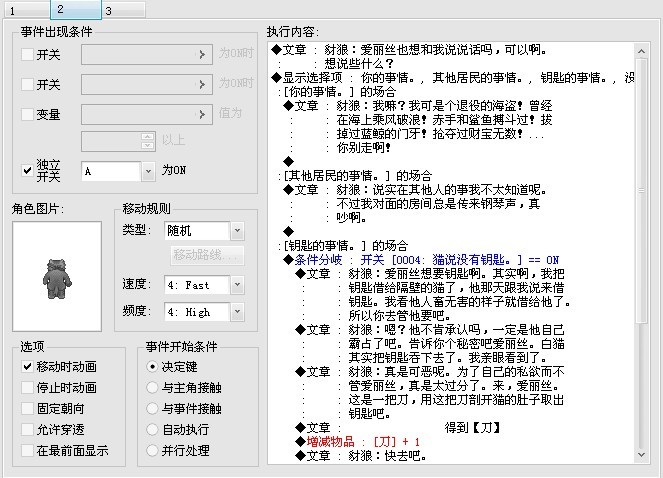Screen dimensions: 663x478
Task: Enable the 停止时动画 option
Action: click(x=27, y=387)
